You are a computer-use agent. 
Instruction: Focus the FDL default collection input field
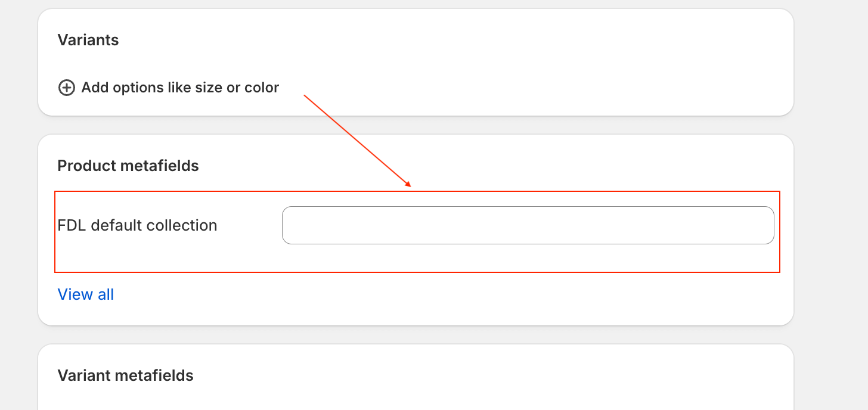coord(528,225)
